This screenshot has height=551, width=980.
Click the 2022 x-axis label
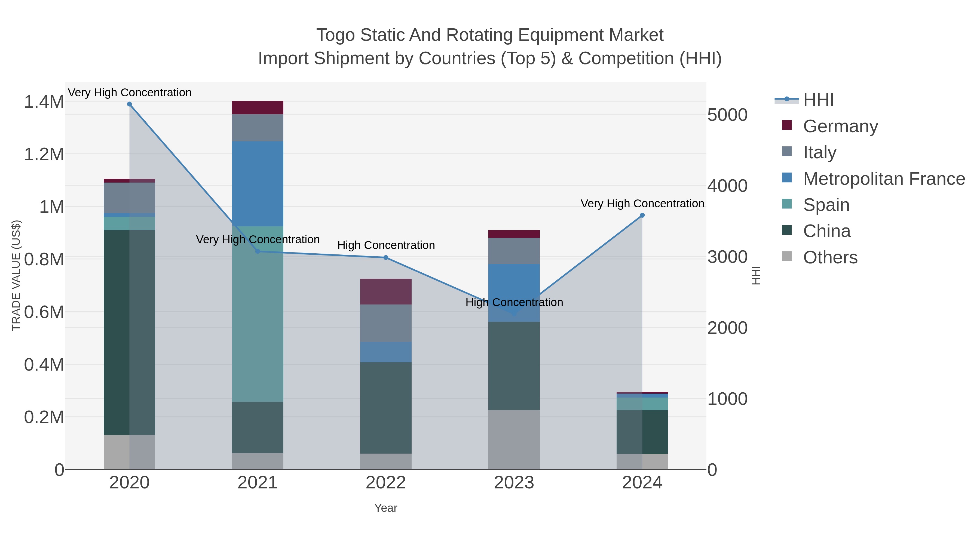[386, 483]
